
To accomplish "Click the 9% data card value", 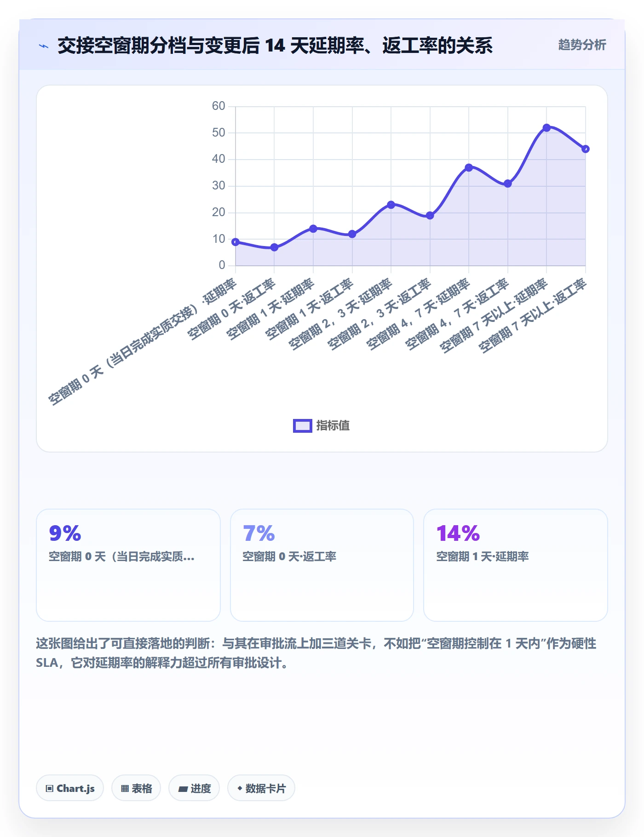I will (65, 533).
